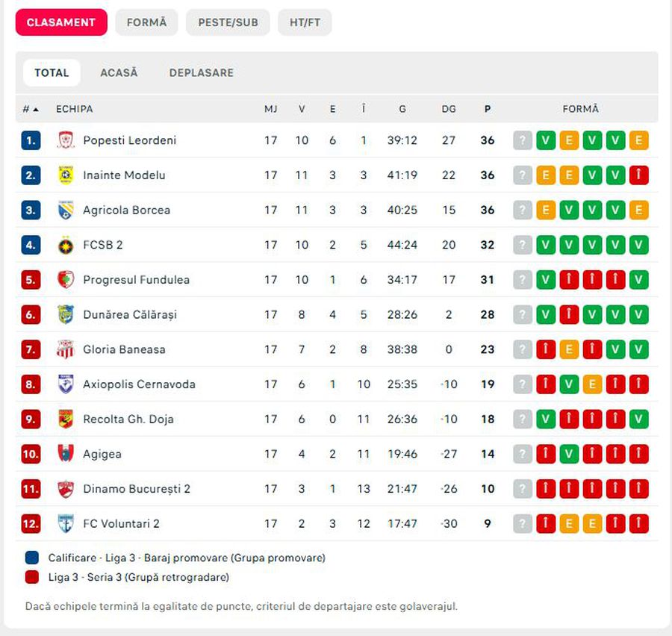672x636 pixels.
Task: Click the Popesti Leordeni team crest
Action: [x=66, y=140]
